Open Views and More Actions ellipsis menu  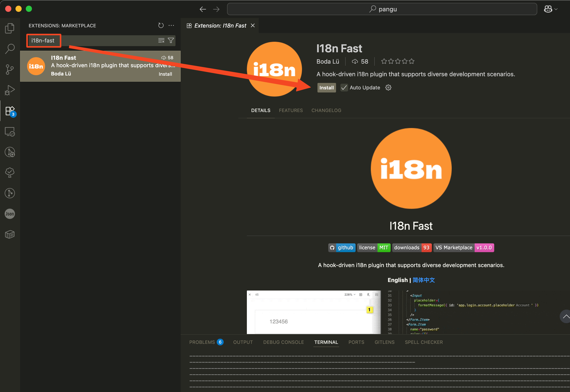[x=171, y=25]
